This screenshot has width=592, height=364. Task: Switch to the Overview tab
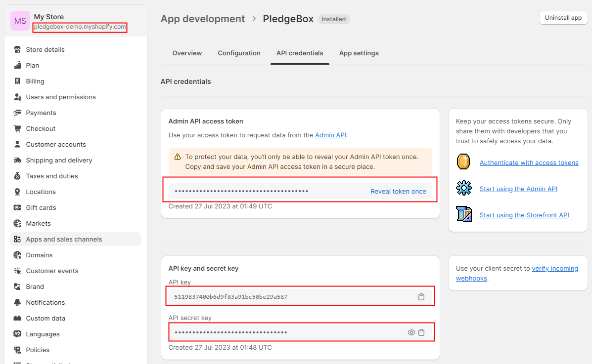187,53
